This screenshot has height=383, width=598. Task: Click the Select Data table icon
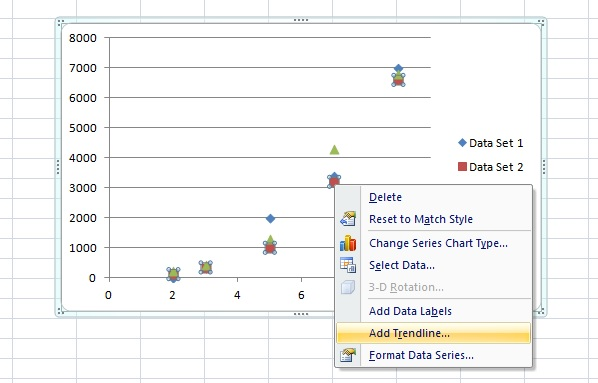[348, 265]
